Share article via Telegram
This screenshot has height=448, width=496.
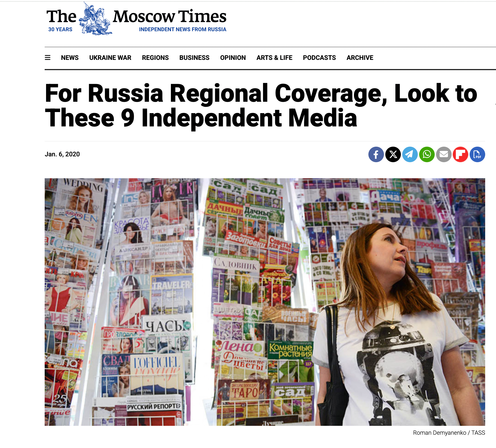click(410, 154)
